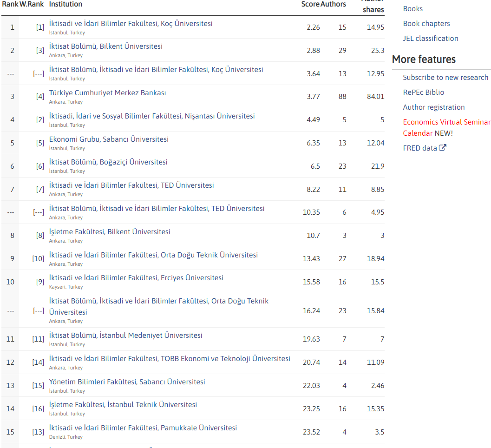Screen dimensions: 491x448
Task: Click the Authors column header
Action: (x=333, y=4)
